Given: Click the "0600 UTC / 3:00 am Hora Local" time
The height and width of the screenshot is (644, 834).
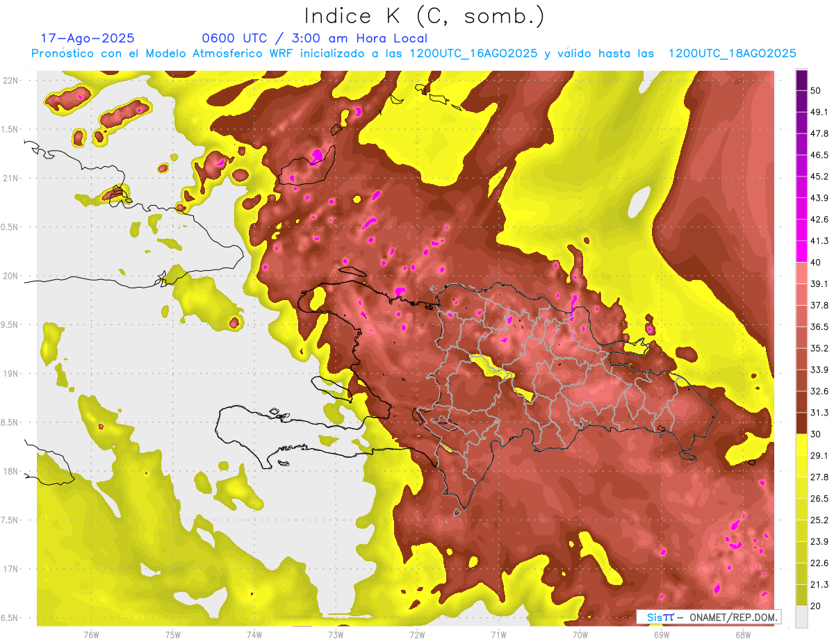Looking at the screenshot, I should (314, 38).
